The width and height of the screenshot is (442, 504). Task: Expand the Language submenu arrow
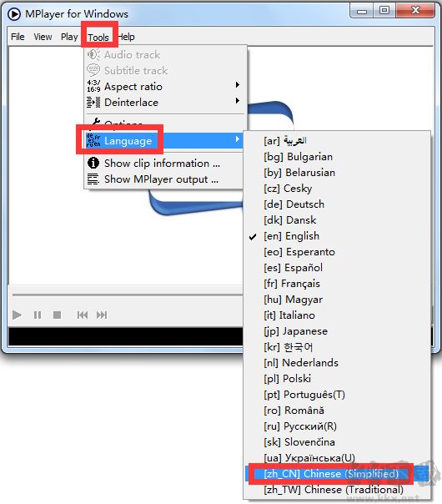(x=238, y=139)
